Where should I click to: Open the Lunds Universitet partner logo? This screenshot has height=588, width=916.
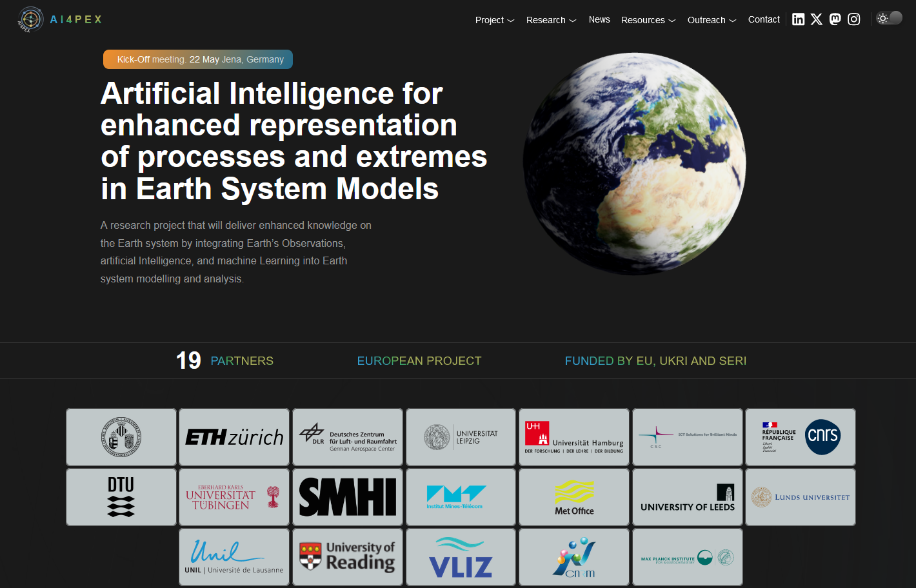coord(801,497)
